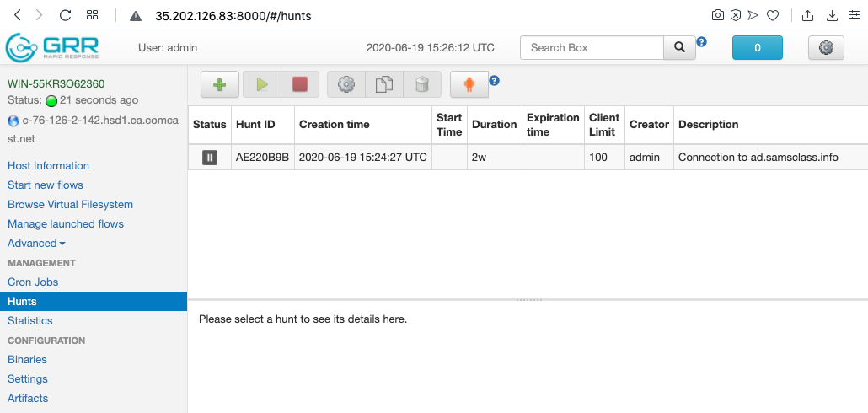
Task: Go back with the browser back arrow
Action: coord(18,15)
